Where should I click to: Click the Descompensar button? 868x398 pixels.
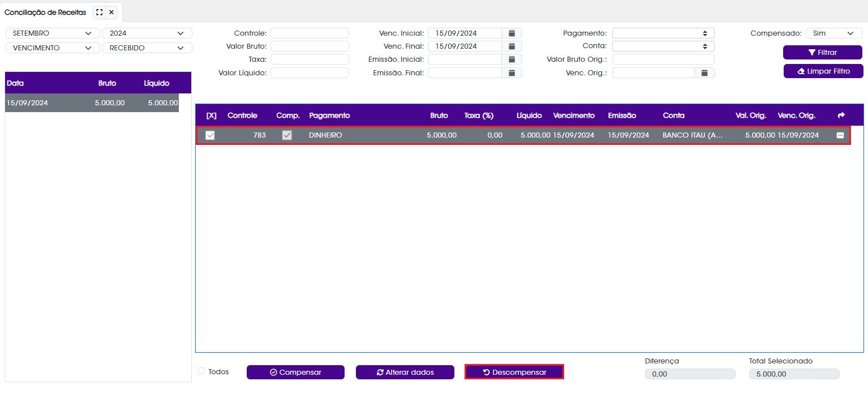coord(514,372)
